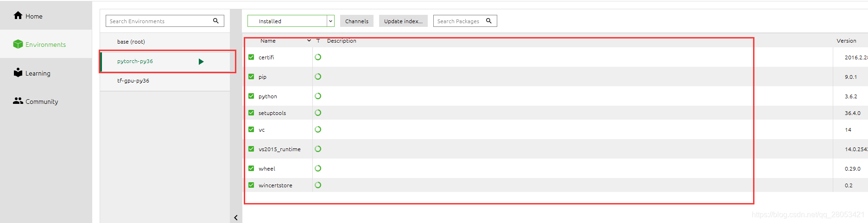Viewport: 868px width, 223px height.
Task: Go to the Environments tab
Action: [46, 44]
